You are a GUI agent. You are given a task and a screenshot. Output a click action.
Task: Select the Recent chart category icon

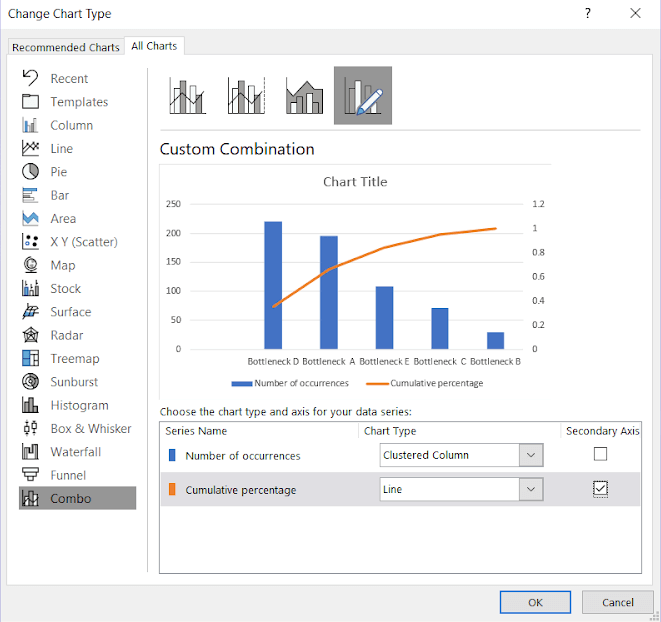tap(30, 78)
